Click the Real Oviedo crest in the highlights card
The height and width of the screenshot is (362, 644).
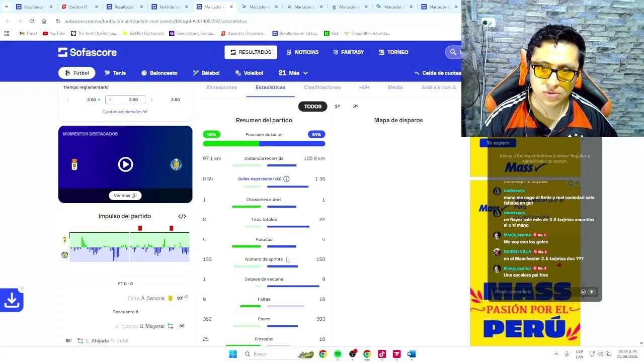coord(74,164)
